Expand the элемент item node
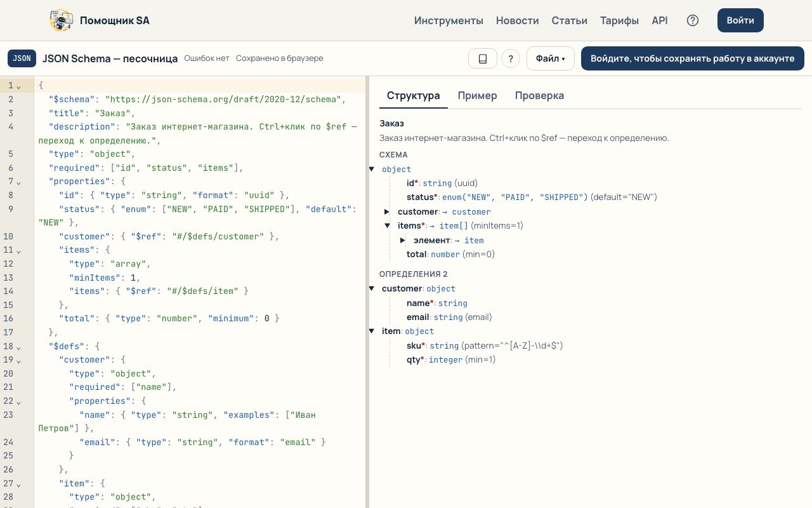 coord(403,240)
